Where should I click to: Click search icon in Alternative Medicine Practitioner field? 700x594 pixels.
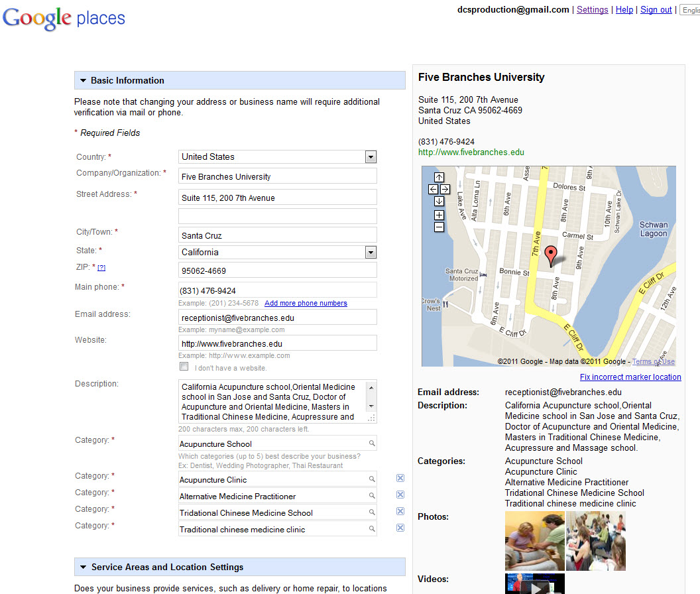(372, 495)
